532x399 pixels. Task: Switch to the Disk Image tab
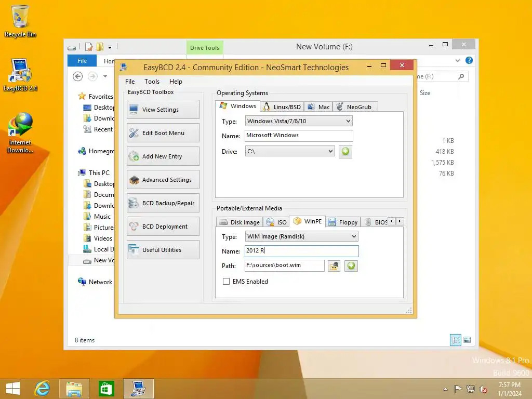click(240, 222)
